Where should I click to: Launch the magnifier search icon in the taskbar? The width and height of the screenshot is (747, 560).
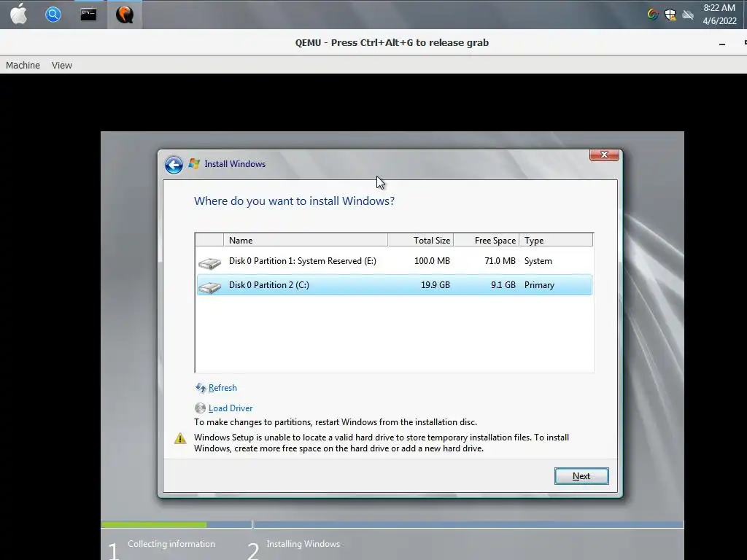53,15
